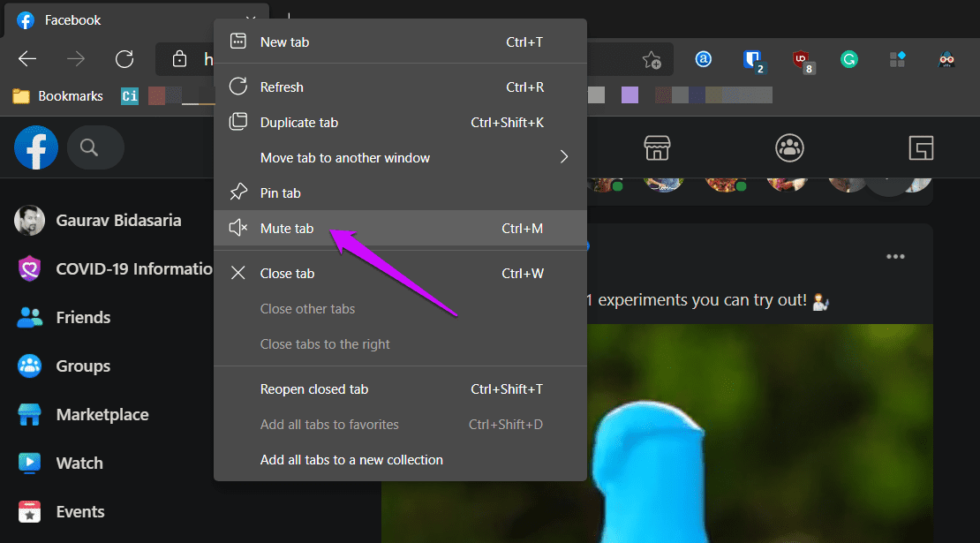Viewport: 980px width, 543px height.
Task: Select Pin tab menu entry
Action: click(400, 193)
